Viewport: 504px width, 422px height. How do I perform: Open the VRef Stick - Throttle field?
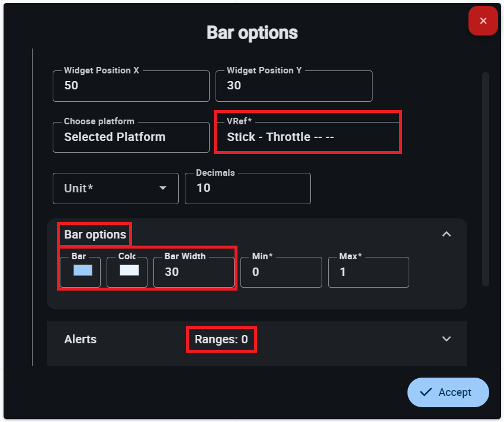click(x=307, y=137)
